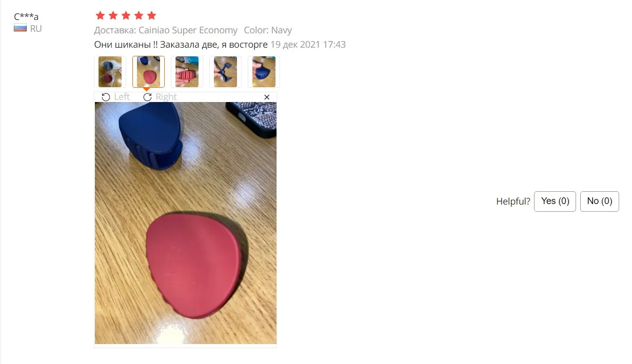Click the enlarged red hair clip photo

(x=186, y=223)
